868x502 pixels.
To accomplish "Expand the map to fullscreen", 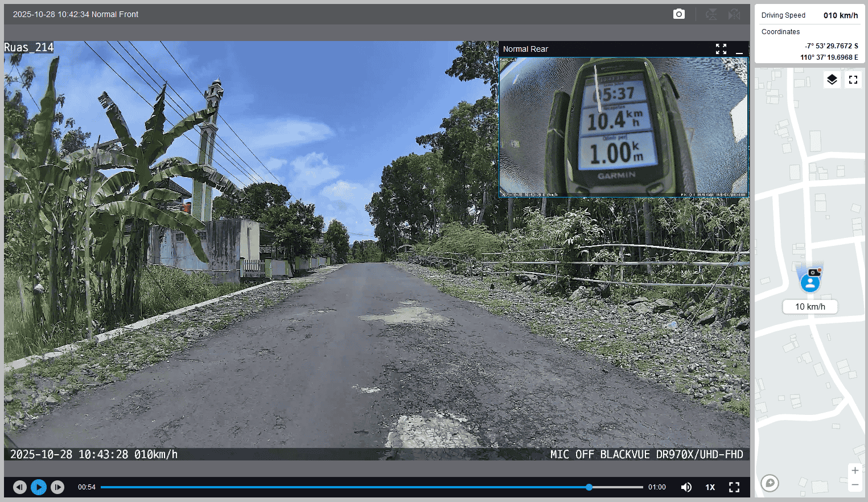I will tap(853, 80).
